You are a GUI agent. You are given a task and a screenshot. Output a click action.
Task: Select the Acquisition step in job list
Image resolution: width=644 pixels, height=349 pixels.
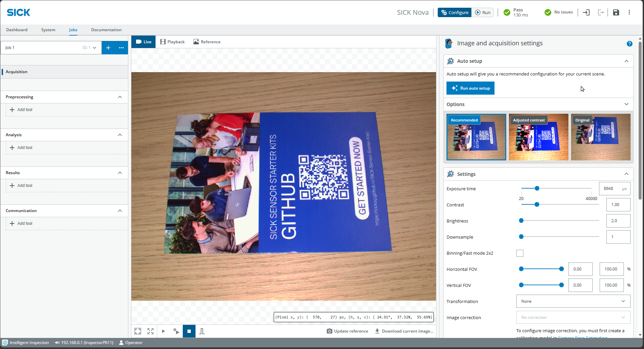point(65,72)
